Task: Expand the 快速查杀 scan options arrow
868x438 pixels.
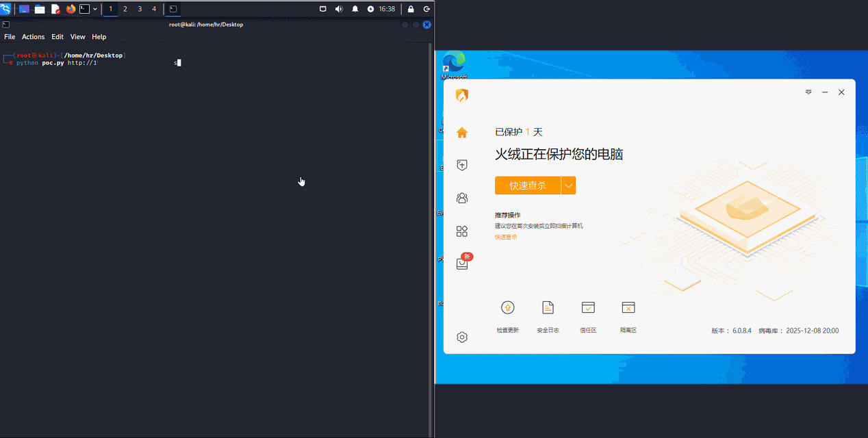Action: coord(569,185)
